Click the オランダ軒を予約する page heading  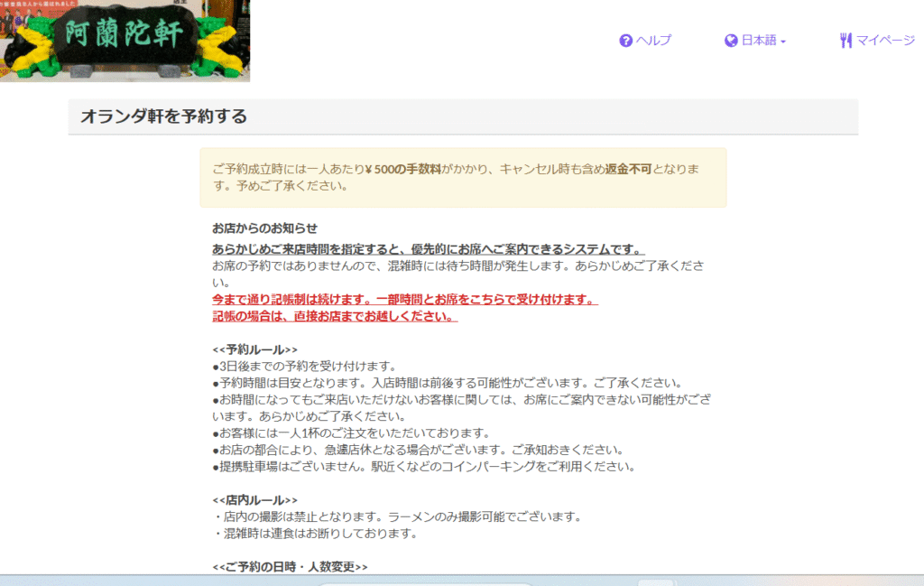click(x=163, y=116)
